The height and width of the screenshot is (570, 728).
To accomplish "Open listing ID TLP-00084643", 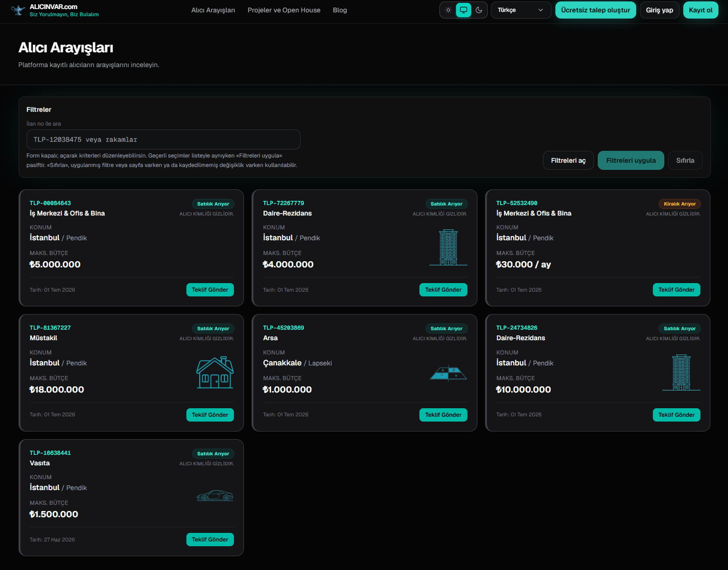I will tap(50, 203).
